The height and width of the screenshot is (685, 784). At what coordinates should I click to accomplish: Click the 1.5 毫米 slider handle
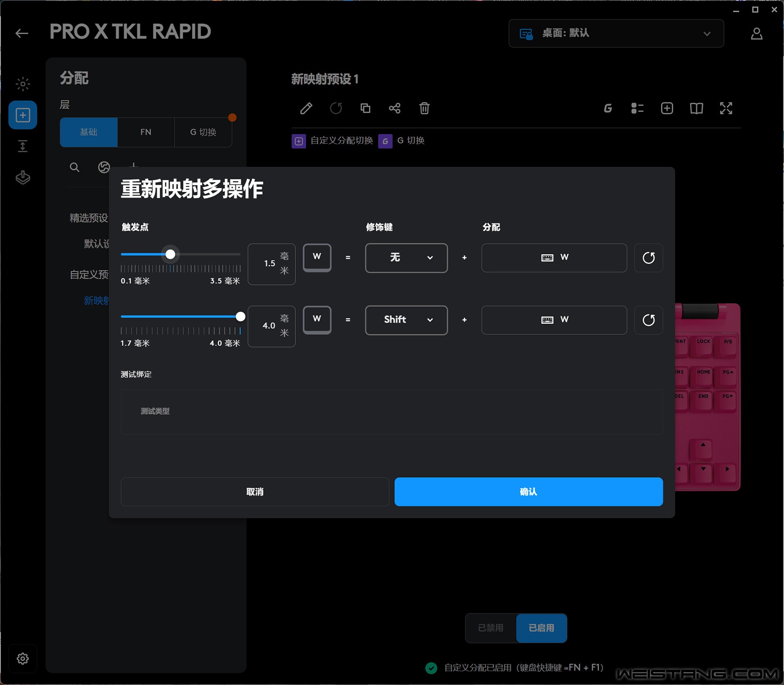click(170, 254)
